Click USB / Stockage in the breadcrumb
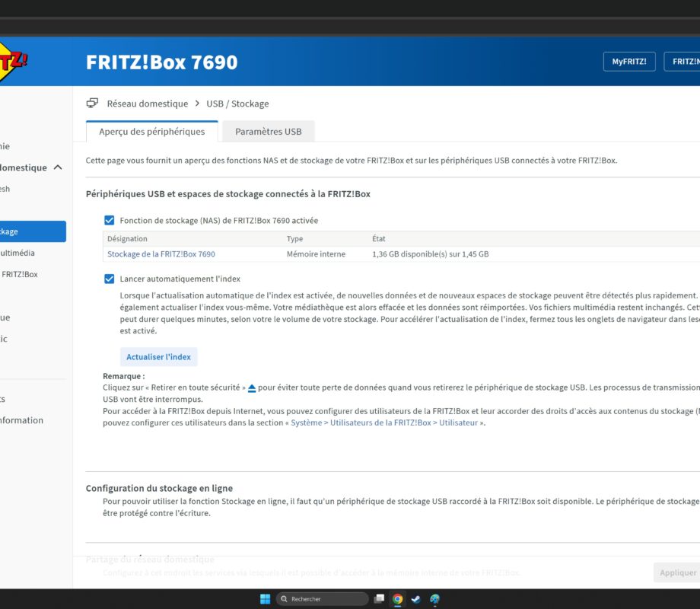The height and width of the screenshot is (609, 700). pos(237,104)
